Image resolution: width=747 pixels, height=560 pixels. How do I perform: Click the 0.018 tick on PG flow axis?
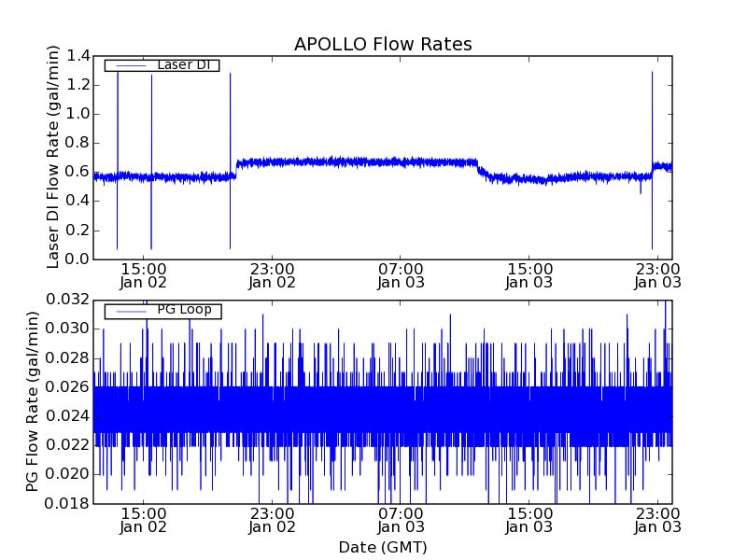pos(67,503)
